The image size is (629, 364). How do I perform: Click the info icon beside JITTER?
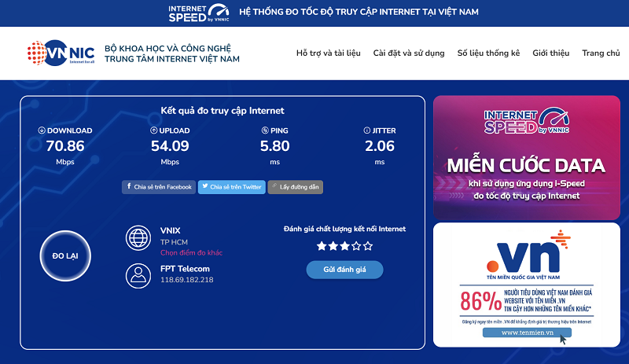coord(366,131)
